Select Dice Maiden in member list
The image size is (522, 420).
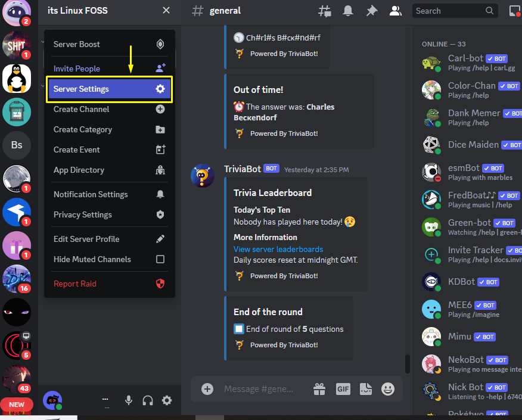point(468,145)
